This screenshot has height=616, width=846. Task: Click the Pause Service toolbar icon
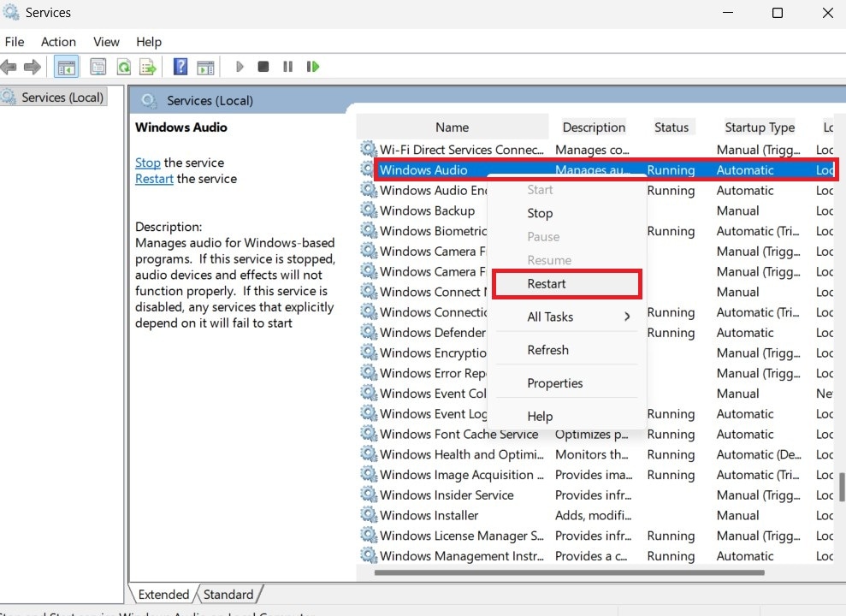click(287, 67)
